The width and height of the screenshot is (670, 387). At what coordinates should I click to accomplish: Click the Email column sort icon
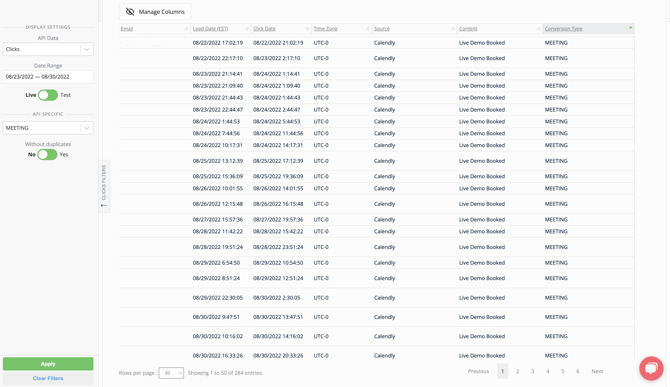pyautogui.click(x=187, y=29)
